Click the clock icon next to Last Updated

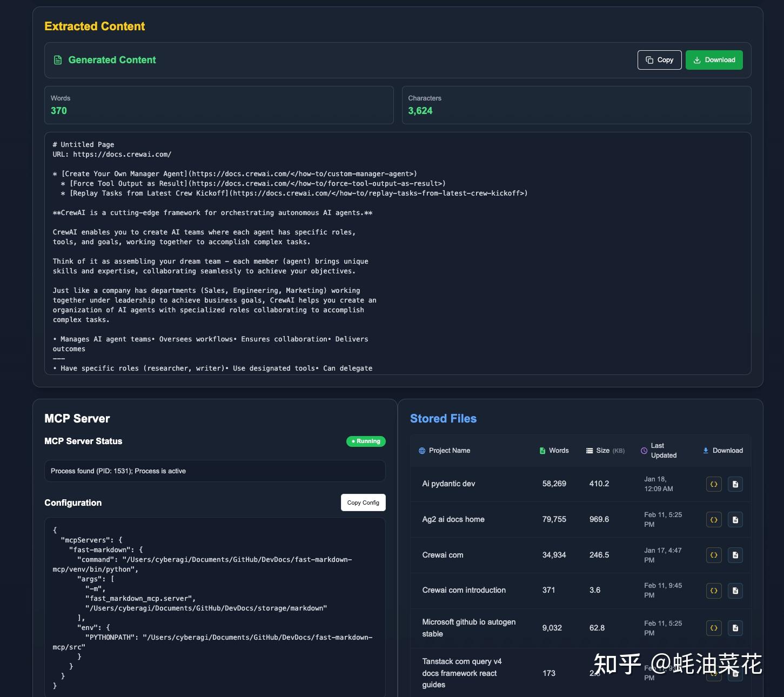(643, 450)
